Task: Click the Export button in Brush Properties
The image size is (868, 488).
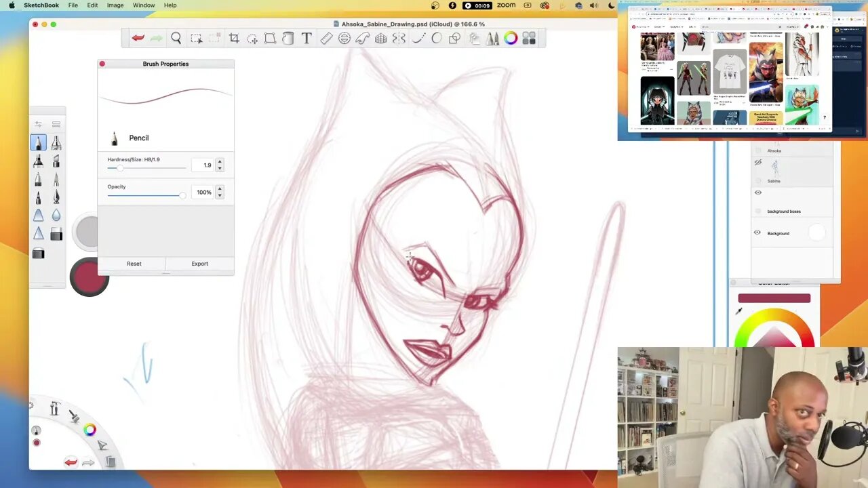Action: pyautogui.click(x=199, y=264)
